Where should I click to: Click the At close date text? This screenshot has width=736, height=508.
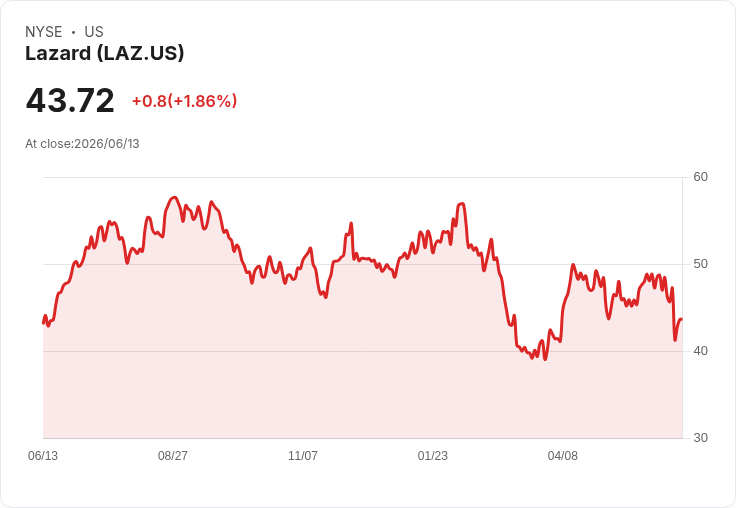[82, 144]
